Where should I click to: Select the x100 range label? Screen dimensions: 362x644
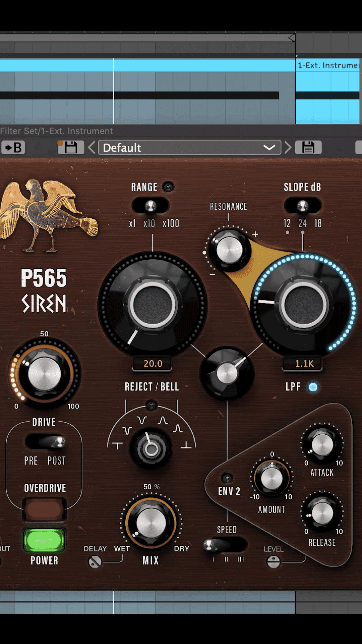(x=171, y=223)
